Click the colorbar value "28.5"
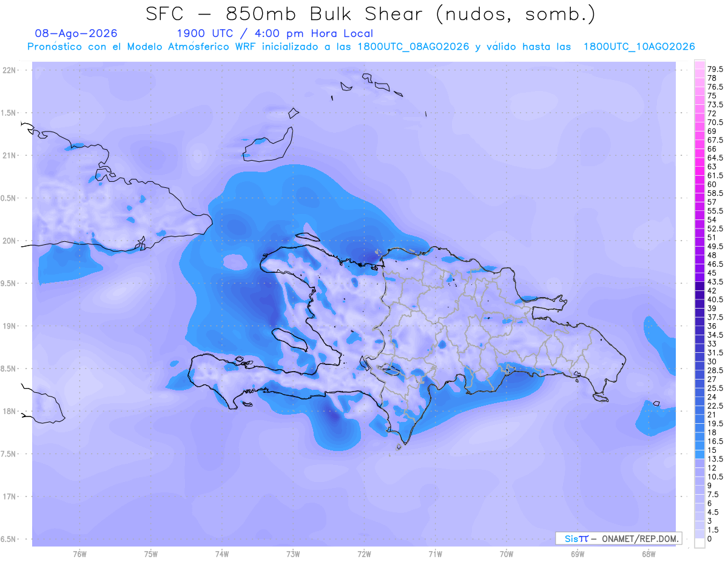 tap(715, 369)
